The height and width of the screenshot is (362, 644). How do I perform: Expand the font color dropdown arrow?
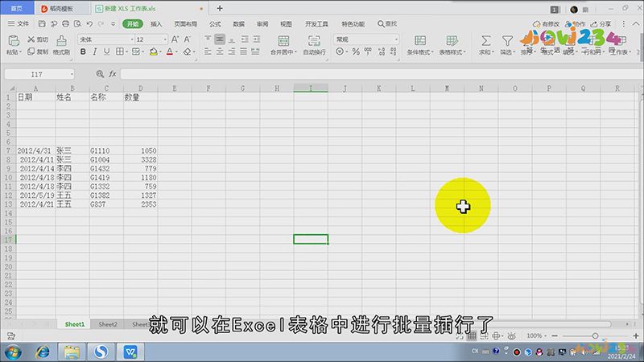[x=176, y=51]
